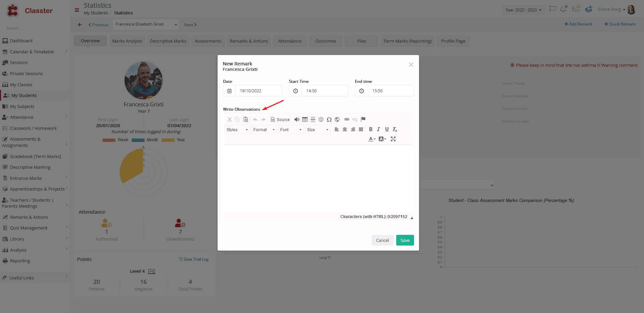The height and width of the screenshot is (313, 644).
Task: Click the Date field 19/10/2022
Action: coord(259,91)
